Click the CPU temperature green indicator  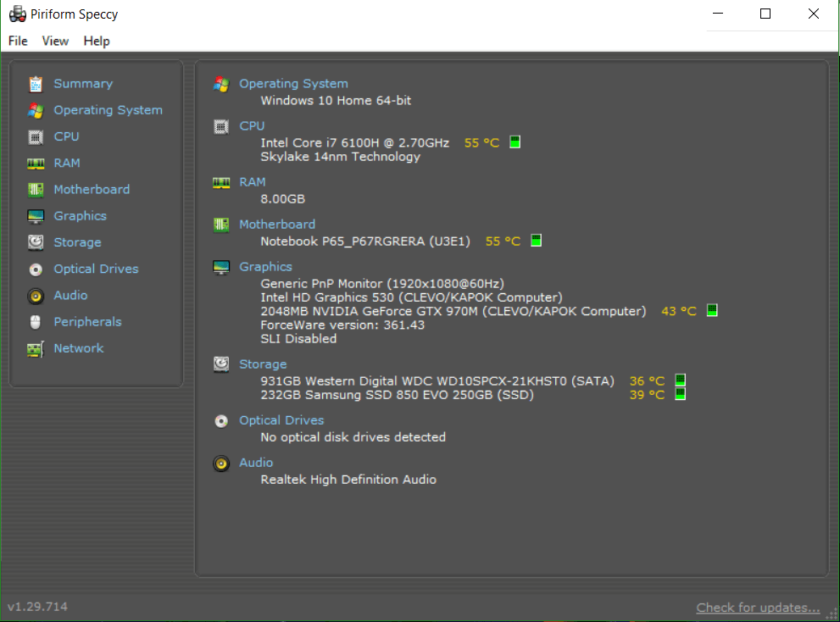point(515,142)
